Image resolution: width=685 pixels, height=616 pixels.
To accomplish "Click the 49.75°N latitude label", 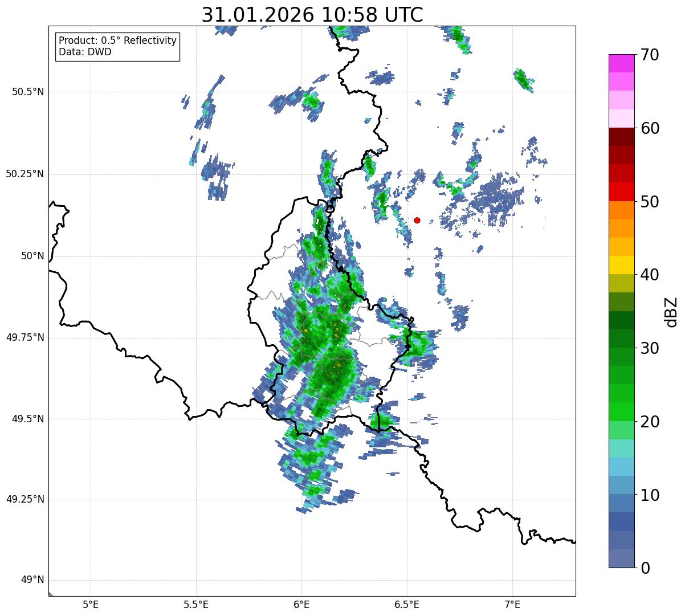I will click(25, 337).
